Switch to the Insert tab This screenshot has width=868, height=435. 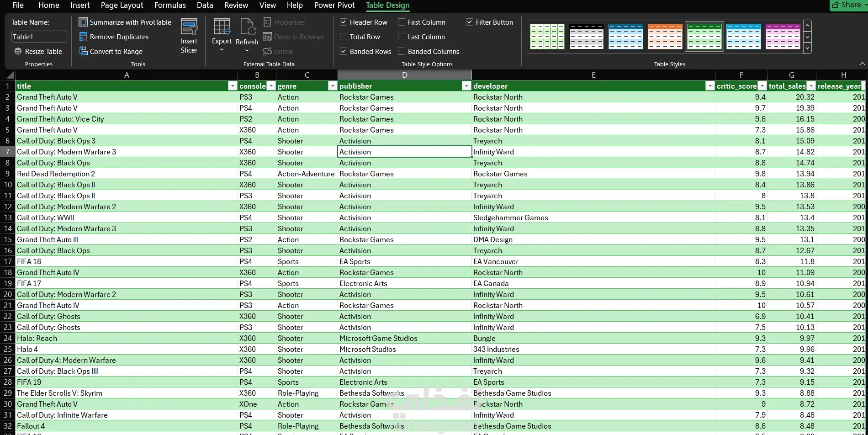[x=80, y=5]
